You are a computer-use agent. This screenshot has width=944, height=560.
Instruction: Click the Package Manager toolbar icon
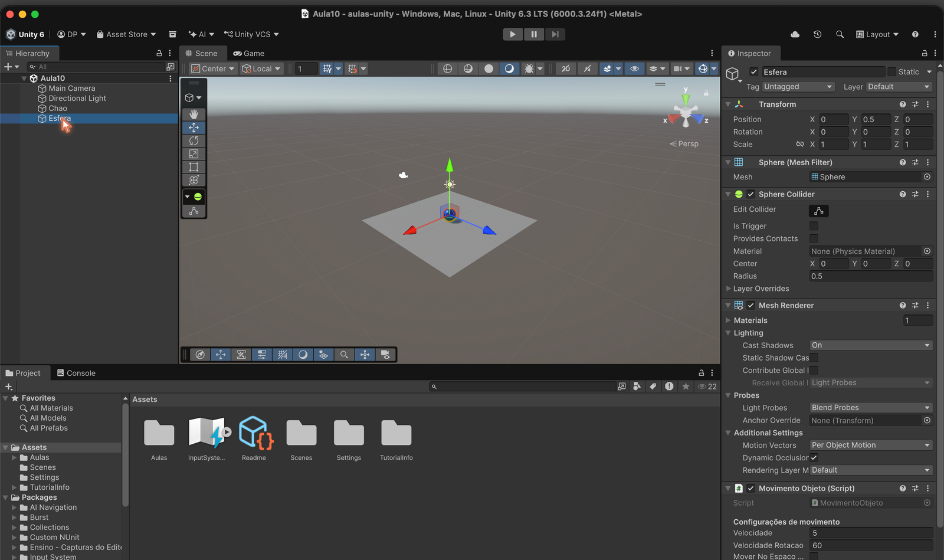click(172, 34)
